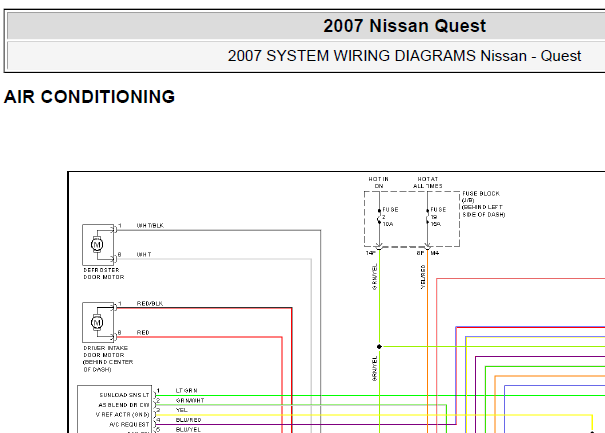This screenshot has width=605, height=433.
Task: Click the 10A fuse symbol in fuse block
Action: (x=379, y=216)
